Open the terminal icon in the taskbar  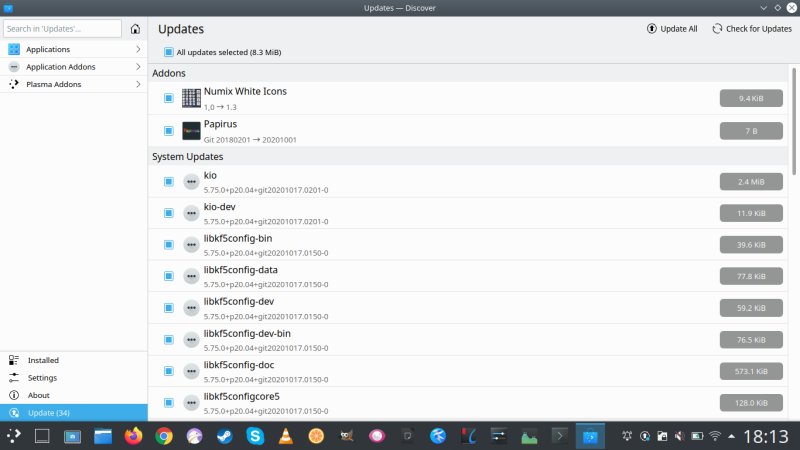click(560, 436)
